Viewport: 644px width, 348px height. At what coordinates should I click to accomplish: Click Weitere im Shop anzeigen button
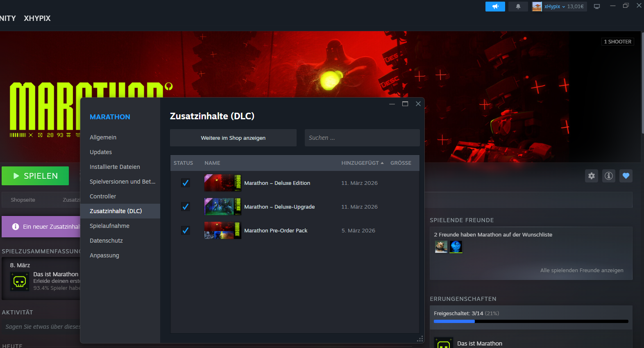coord(233,138)
